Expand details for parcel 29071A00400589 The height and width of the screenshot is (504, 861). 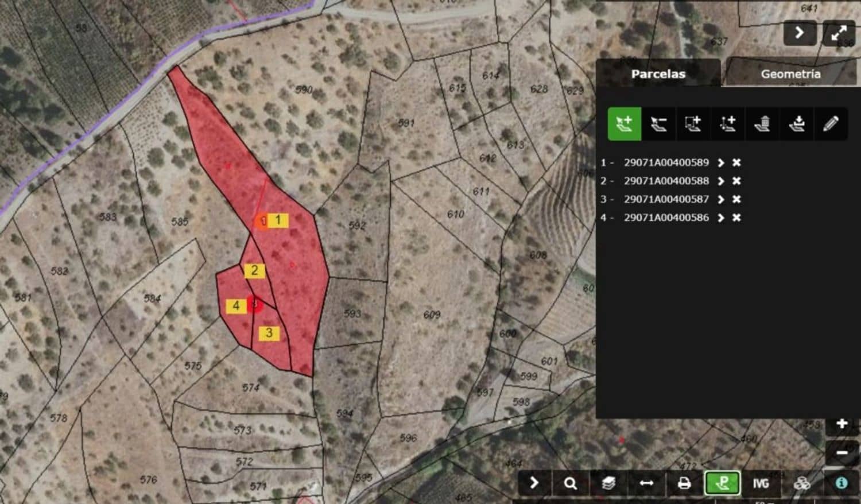click(721, 163)
